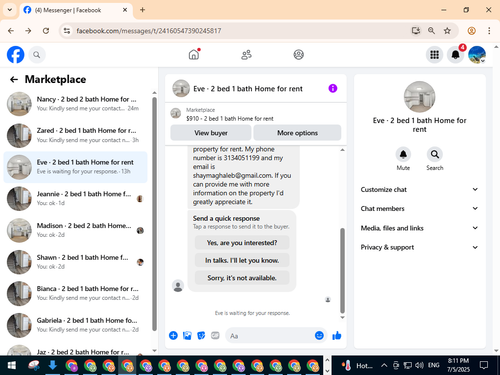The width and height of the screenshot is (500, 375).
Task: Open the emoji picker in message box
Action: point(319,335)
